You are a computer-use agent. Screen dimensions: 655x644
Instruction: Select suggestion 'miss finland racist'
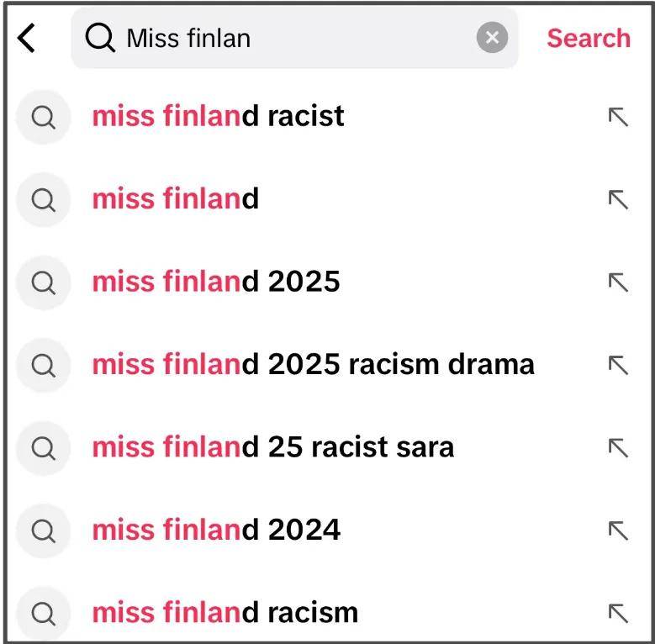pos(218,116)
